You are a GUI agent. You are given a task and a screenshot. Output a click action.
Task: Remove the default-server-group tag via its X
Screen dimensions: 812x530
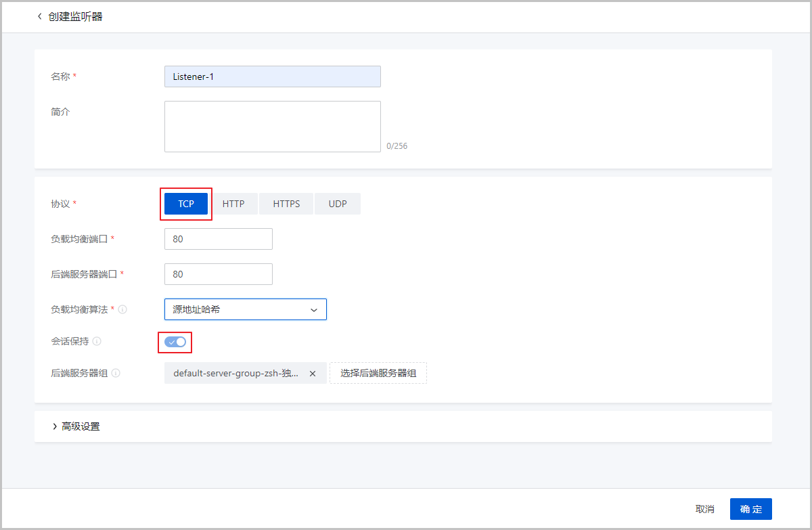313,374
